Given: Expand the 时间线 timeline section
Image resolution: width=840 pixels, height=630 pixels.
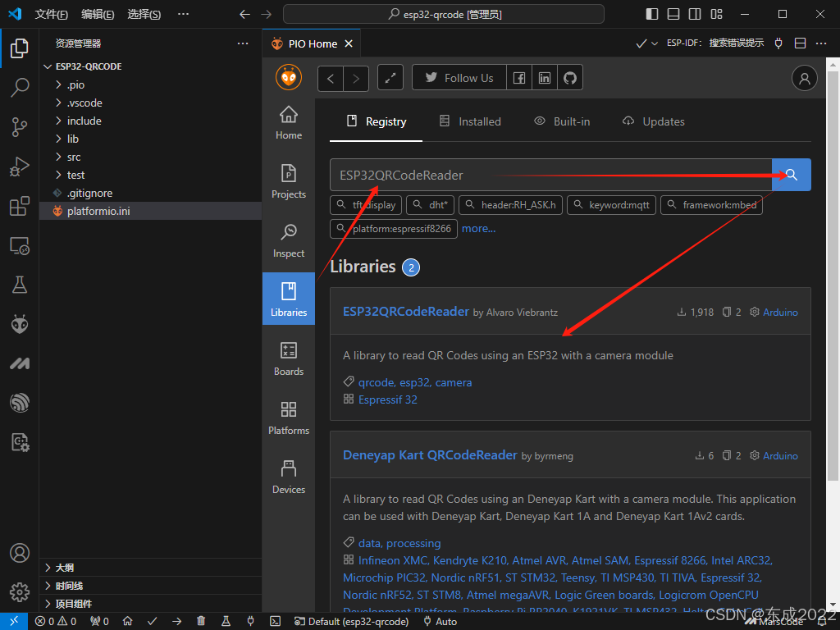Looking at the screenshot, I should (x=151, y=586).
